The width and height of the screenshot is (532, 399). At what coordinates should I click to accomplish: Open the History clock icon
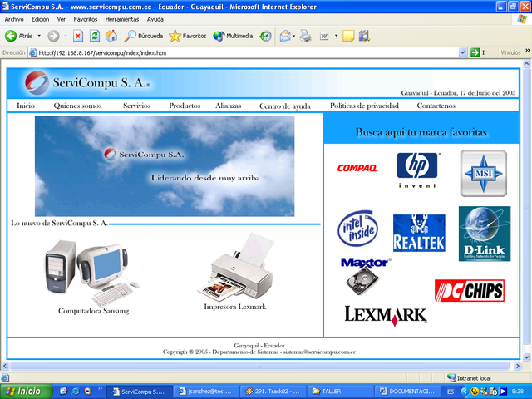(265, 36)
